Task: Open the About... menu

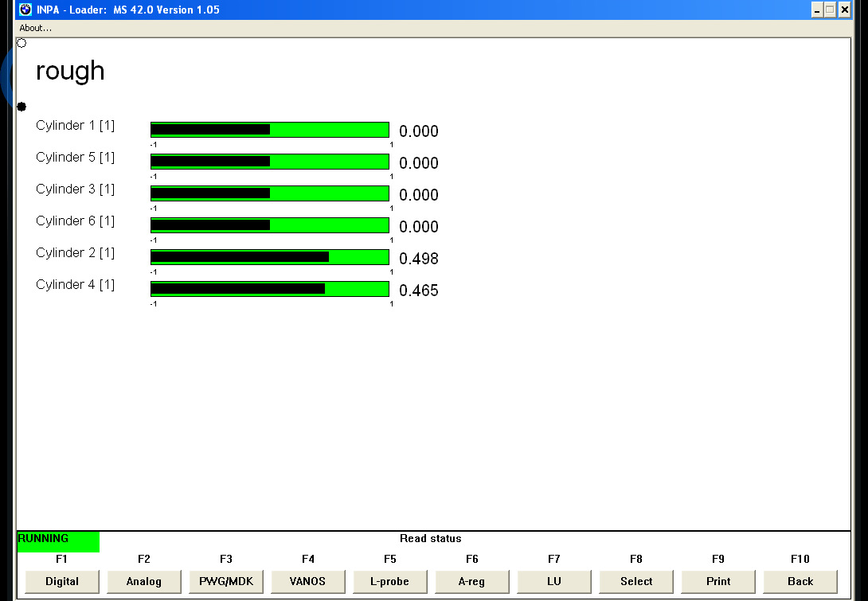Action: click(x=35, y=28)
